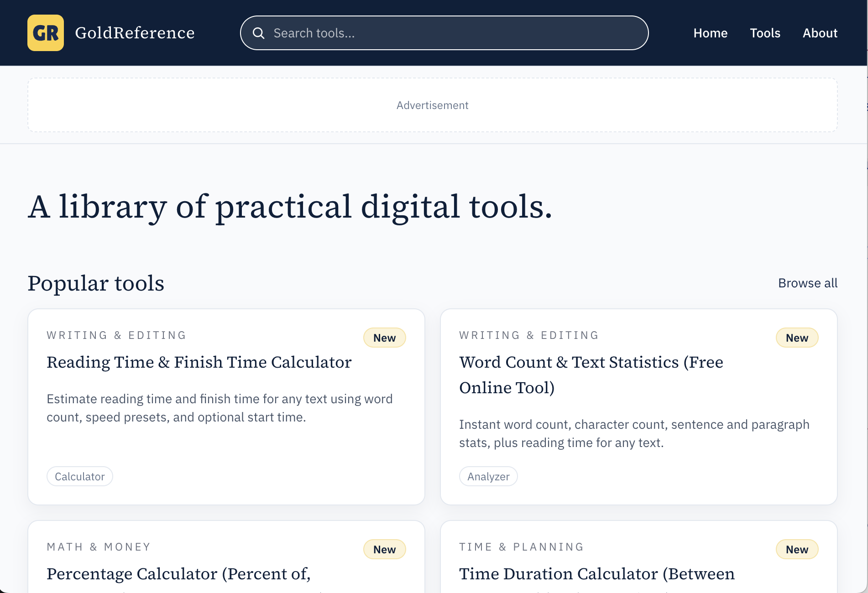The image size is (868, 593).
Task: Click the New badge on Word Count card
Action: point(797,338)
